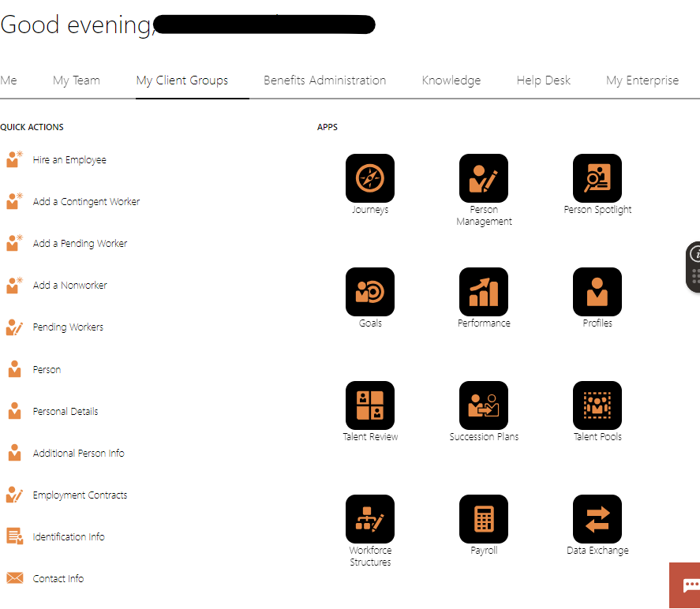Click the Add a Pending Worker icon
The height and width of the screenshot is (609, 700).
(14, 243)
